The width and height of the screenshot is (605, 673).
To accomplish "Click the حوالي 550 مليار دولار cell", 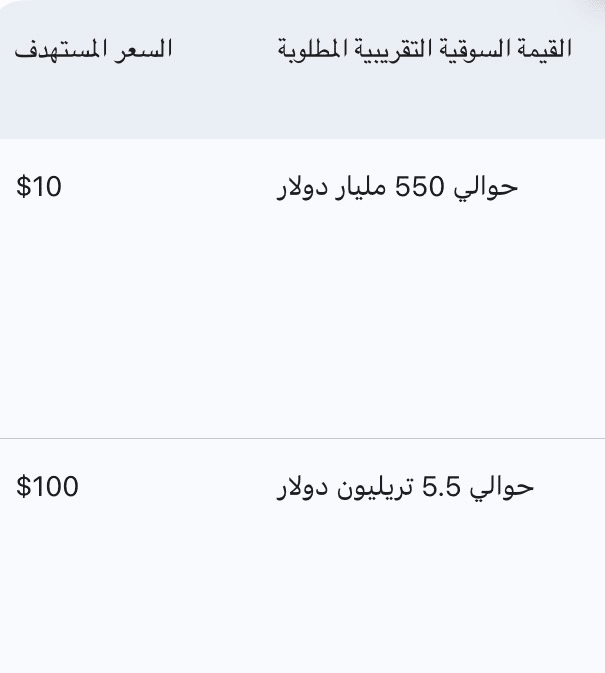I will click(397, 188).
